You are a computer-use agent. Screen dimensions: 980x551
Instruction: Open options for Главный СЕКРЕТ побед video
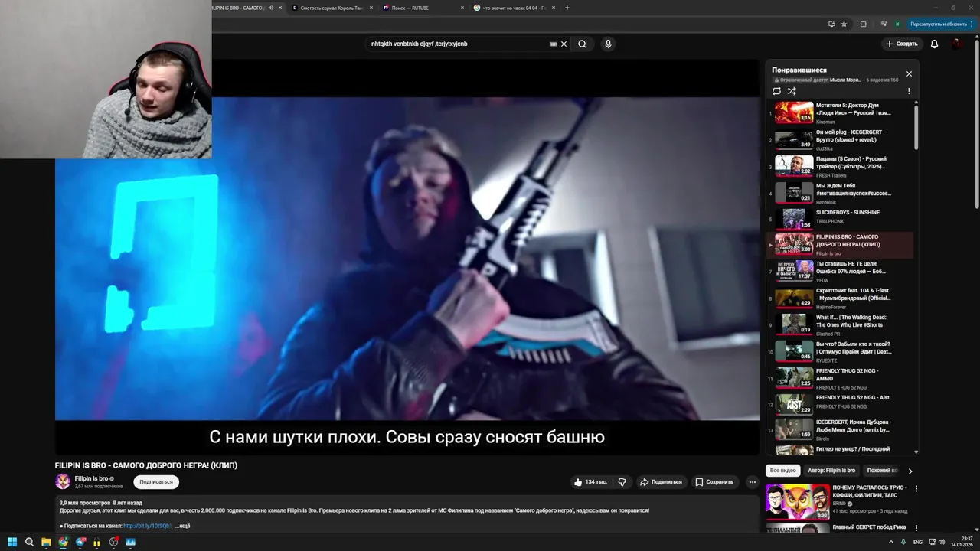point(916,528)
